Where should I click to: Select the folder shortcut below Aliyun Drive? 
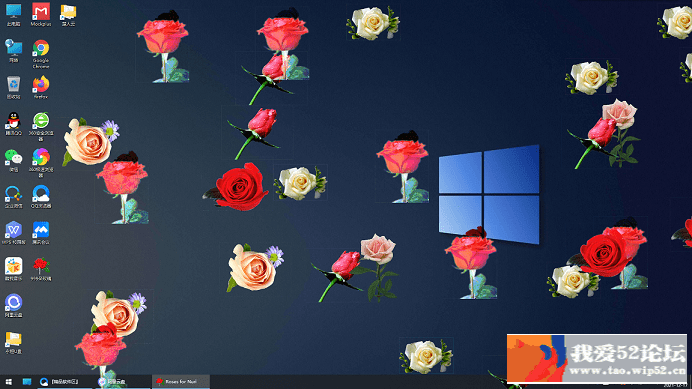13,343
